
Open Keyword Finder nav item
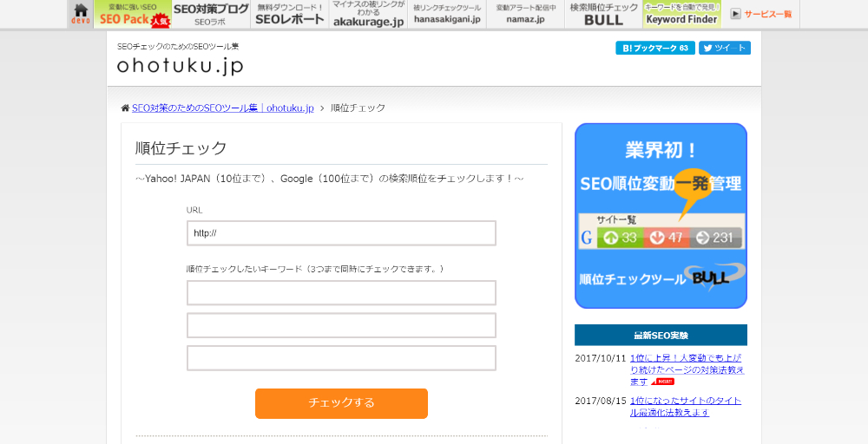click(x=682, y=14)
